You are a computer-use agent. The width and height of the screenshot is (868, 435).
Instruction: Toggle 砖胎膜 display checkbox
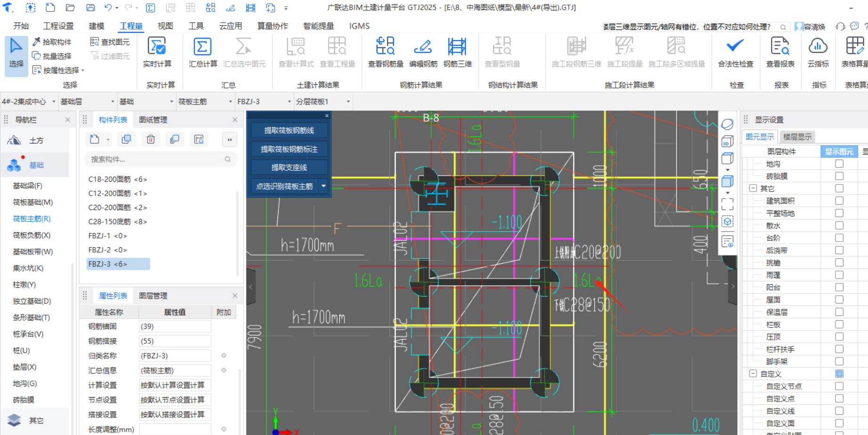839,176
